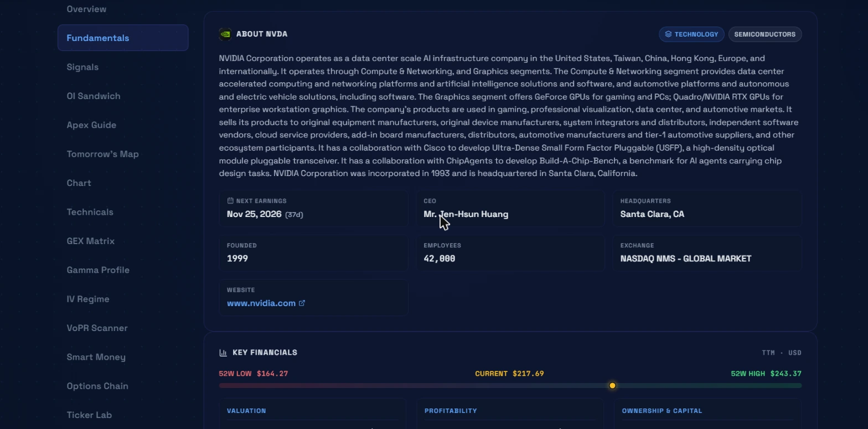The width and height of the screenshot is (868, 429).
Task: Click the Current price $217.69
Action: tap(528, 374)
